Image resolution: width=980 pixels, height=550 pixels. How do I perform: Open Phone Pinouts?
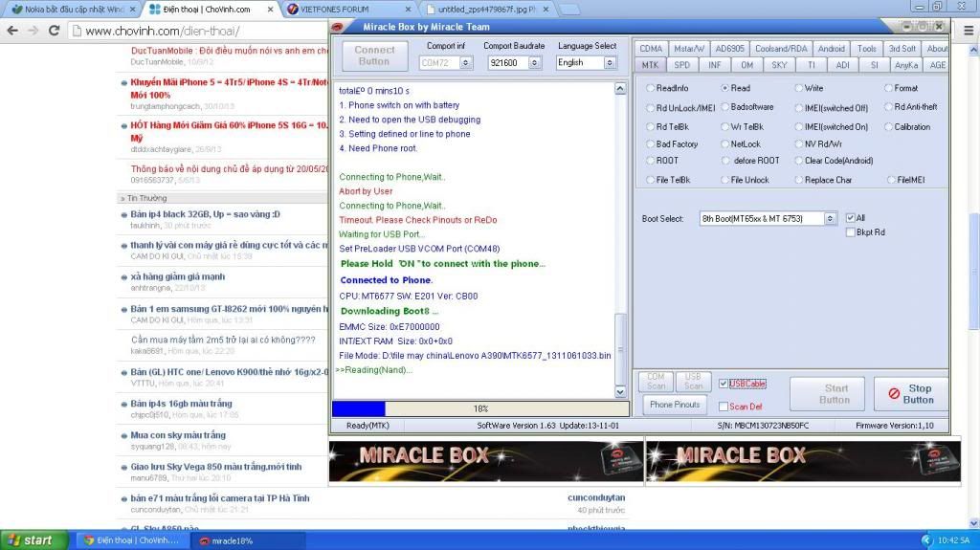coord(675,405)
